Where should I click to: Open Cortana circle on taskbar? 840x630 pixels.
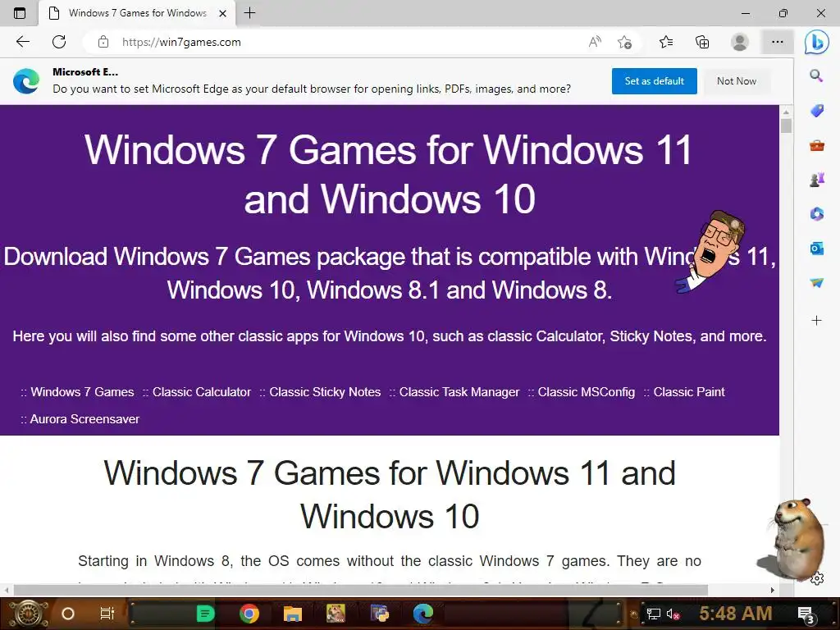coord(67,614)
